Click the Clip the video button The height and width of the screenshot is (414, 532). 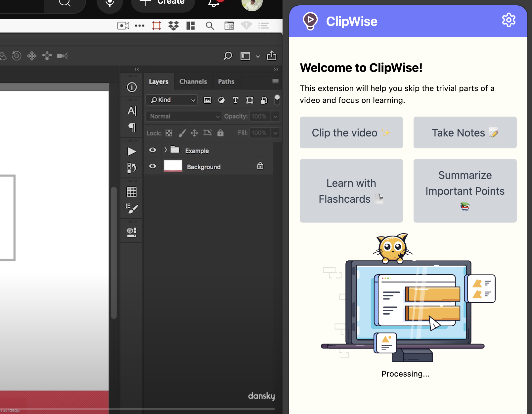pos(351,132)
